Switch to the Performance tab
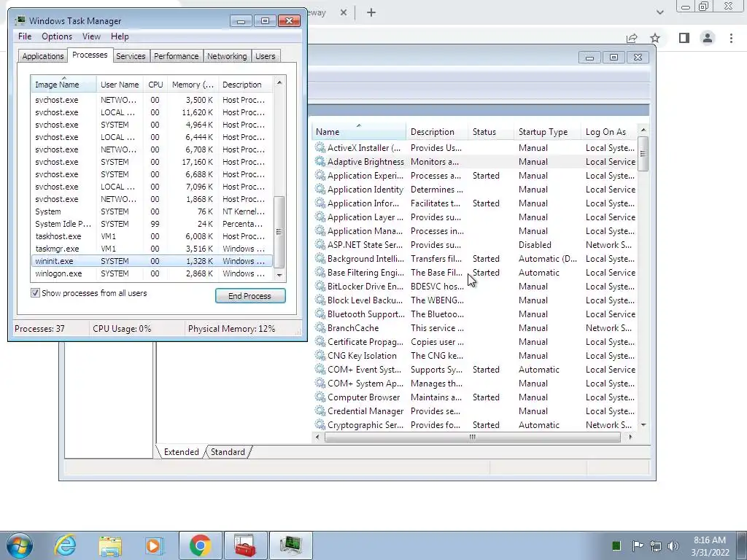The image size is (747, 560). coord(177,56)
